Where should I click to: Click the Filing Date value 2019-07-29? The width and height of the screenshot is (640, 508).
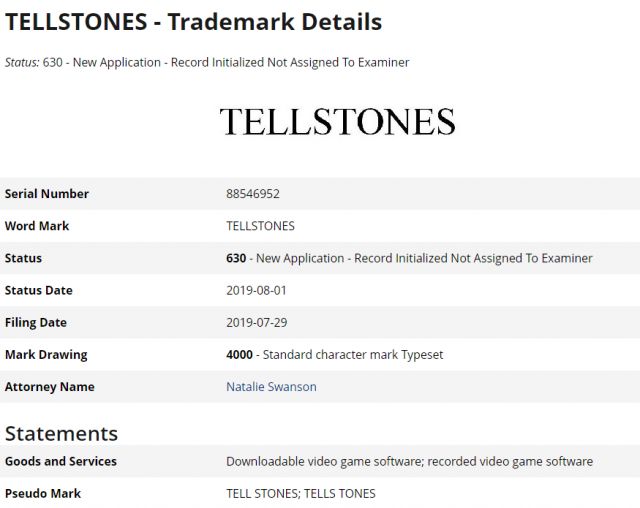(256, 323)
